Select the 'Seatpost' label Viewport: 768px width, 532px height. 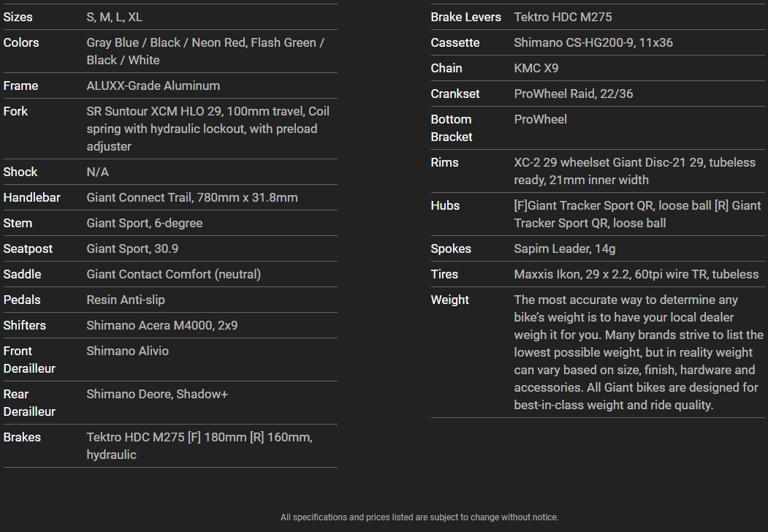[x=28, y=248]
